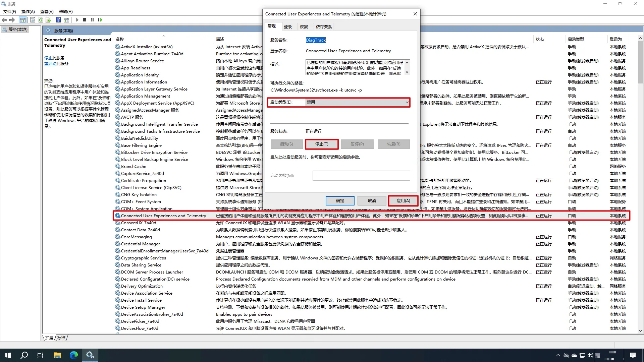
Task: Click the Restart Service toolbar icon
Action: [100, 20]
